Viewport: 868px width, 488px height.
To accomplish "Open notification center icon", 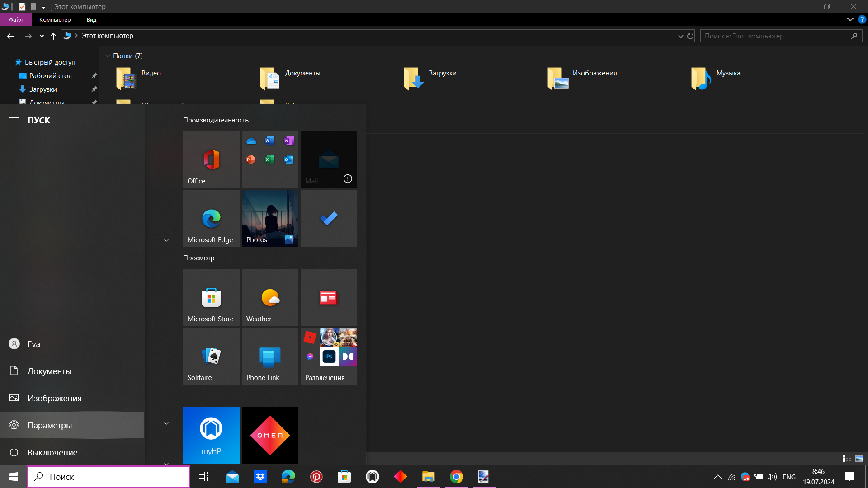I will pos(849,477).
